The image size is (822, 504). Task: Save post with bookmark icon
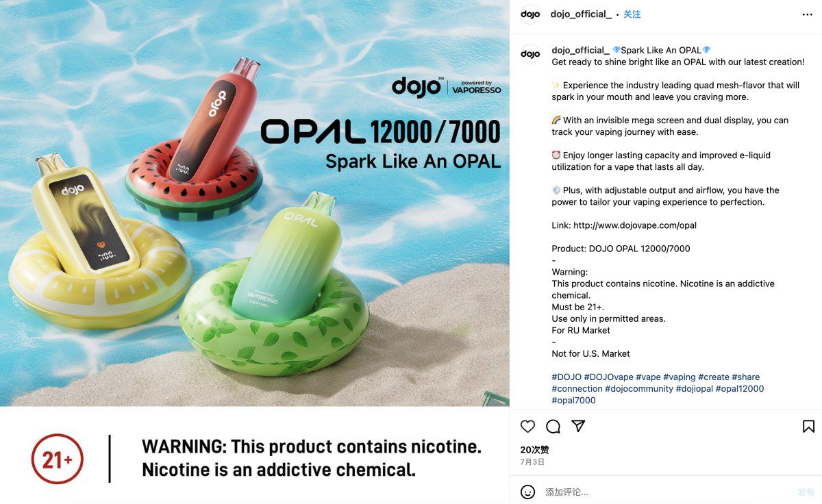(808, 427)
